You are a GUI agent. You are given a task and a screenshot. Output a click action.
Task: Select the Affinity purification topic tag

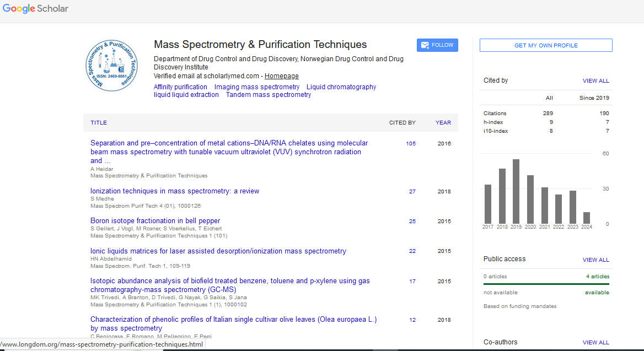180,87
